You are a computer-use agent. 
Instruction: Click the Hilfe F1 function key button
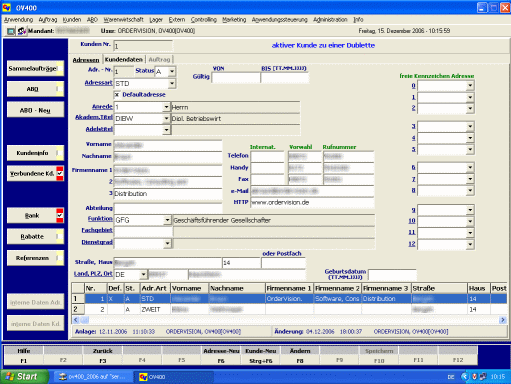click(24, 356)
